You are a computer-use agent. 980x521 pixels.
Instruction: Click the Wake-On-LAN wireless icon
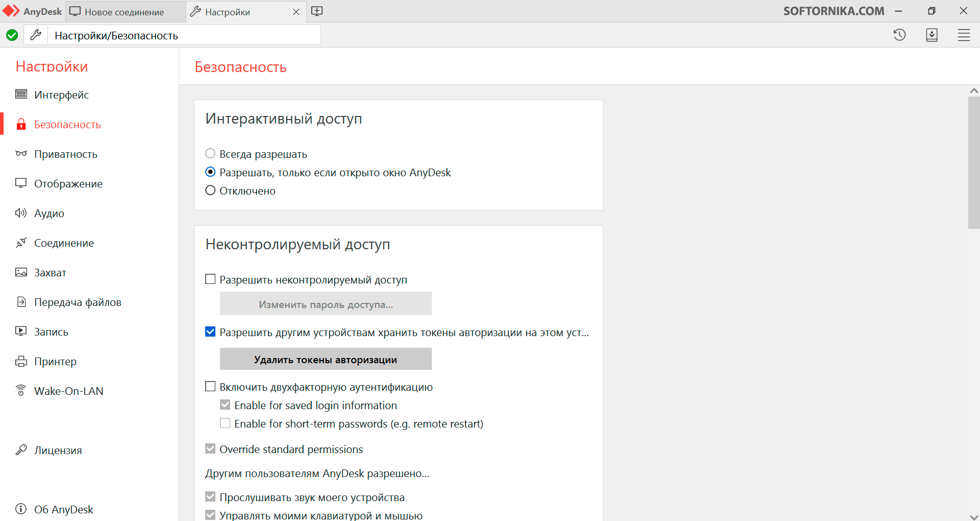coord(21,390)
